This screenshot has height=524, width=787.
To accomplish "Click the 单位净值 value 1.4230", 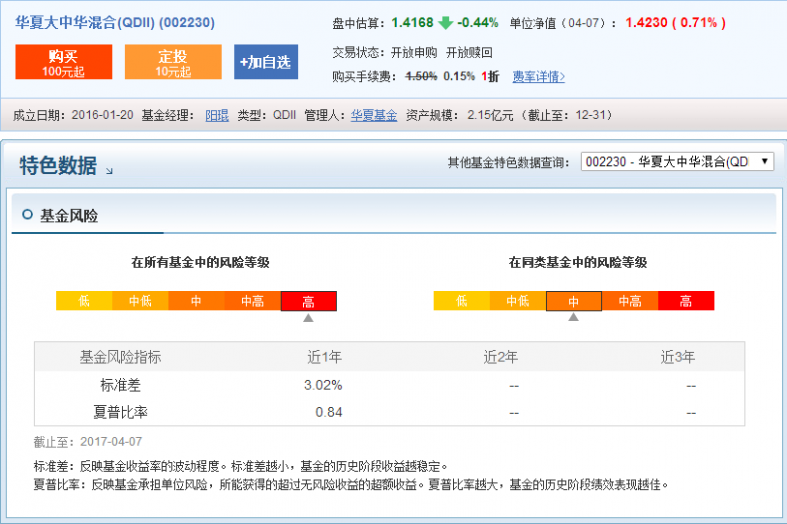I will (646, 23).
